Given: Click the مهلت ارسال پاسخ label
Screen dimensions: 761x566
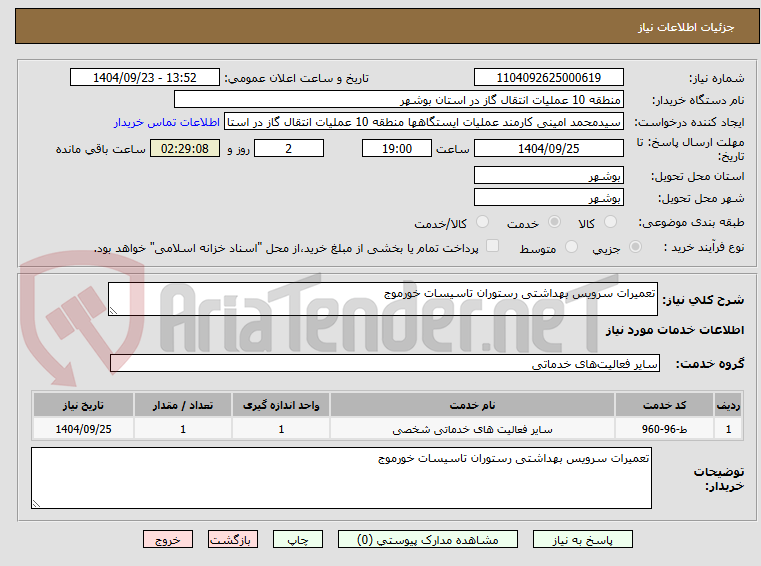Looking at the screenshot, I should pos(690,149).
